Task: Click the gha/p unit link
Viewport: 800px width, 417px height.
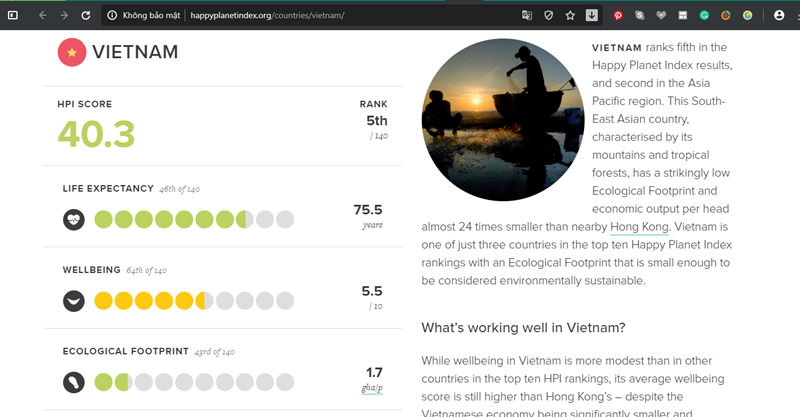Action: [372, 388]
